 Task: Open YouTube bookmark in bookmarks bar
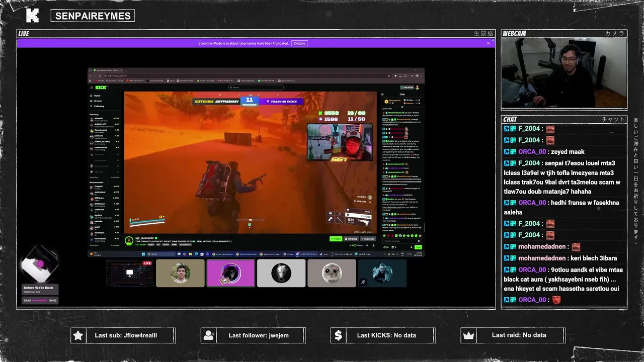[x=100, y=80]
